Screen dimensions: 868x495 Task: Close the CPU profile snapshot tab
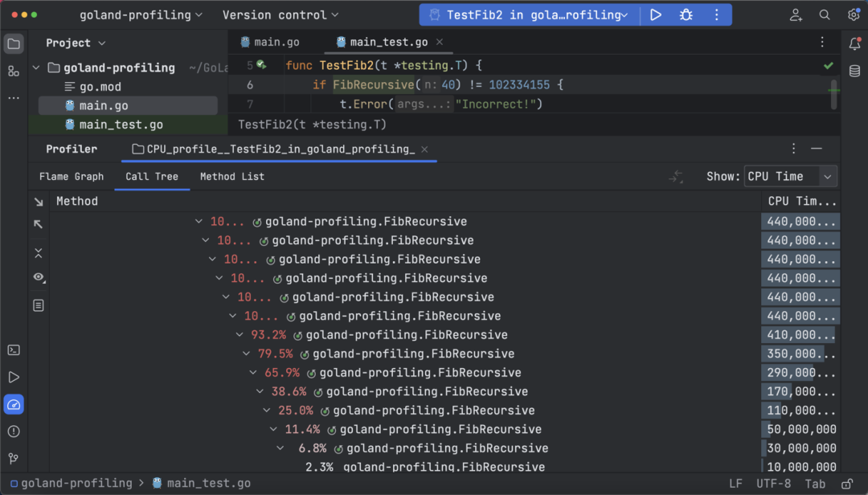[x=424, y=149]
